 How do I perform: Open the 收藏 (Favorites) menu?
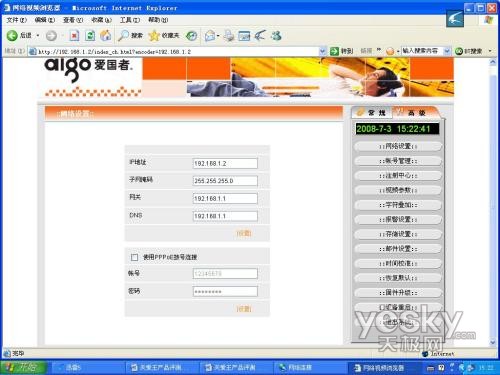click(101, 20)
